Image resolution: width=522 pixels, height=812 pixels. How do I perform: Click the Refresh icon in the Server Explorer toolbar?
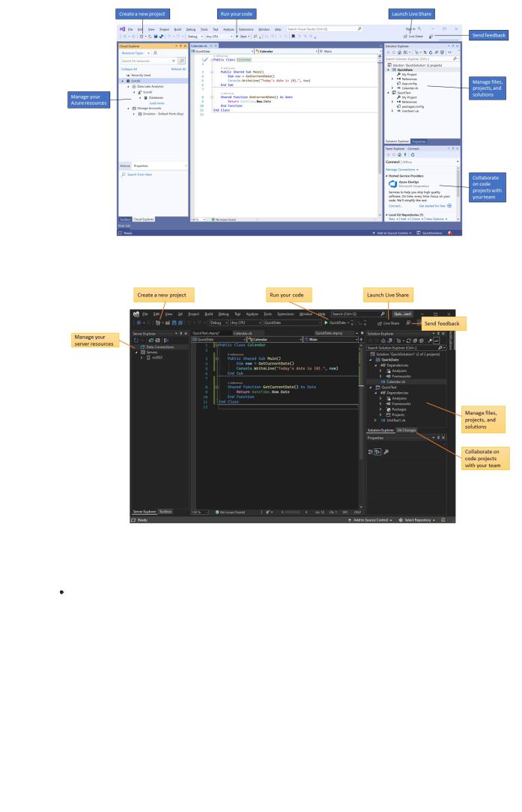[x=136, y=341]
